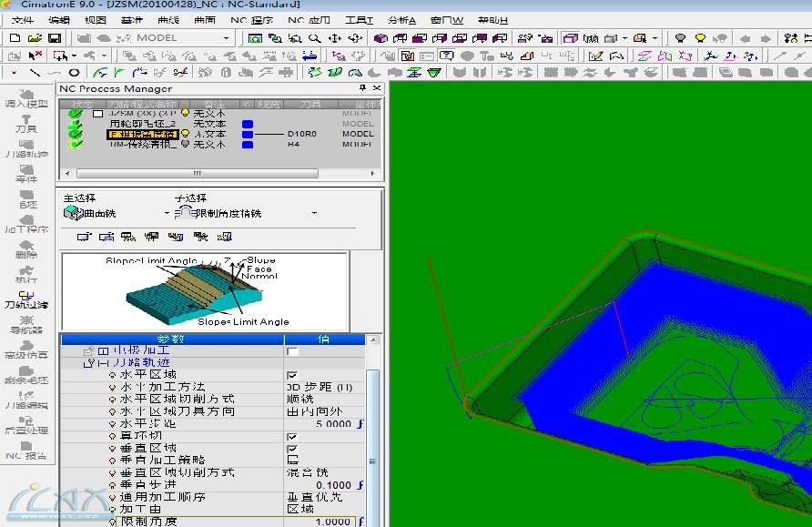Click the 后置处理 (post process) sidebar icon

tap(25, 423)
